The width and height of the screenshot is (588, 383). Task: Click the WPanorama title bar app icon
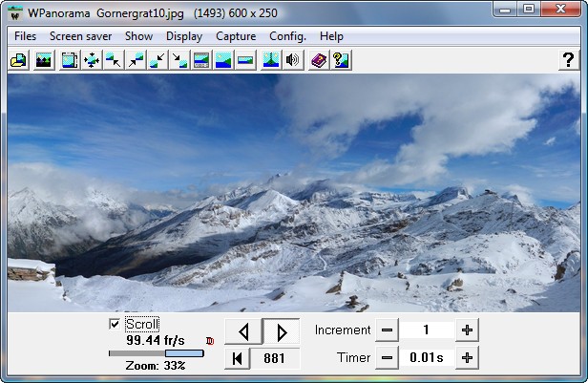pyautogui.click(x=15, y=13)
